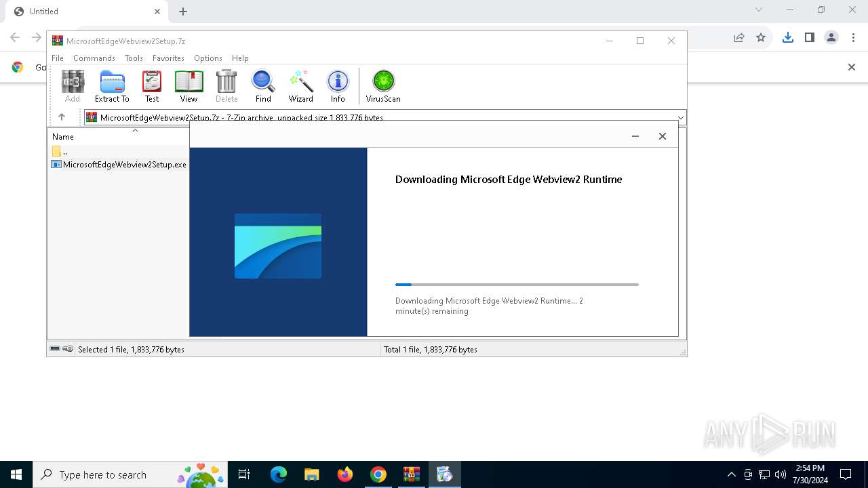Open the Favorites menu
This screenshot has width=868, height=488.
(x=168, y=58)
